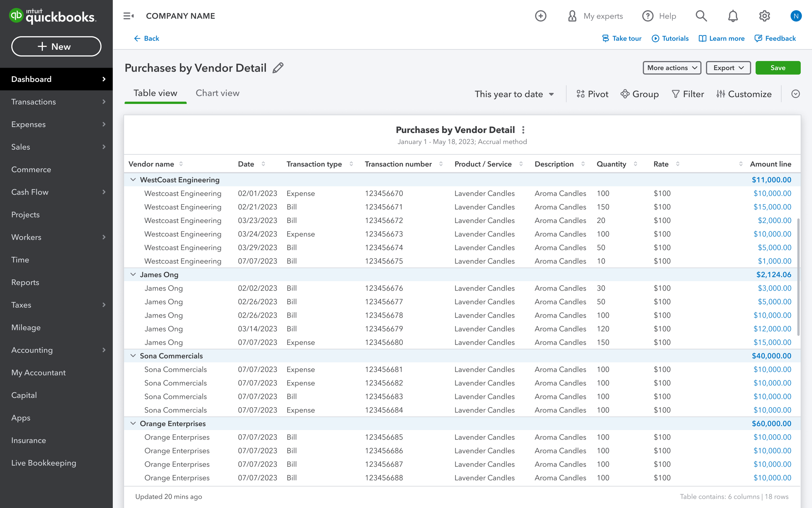Collapse the Orange Enterprises group
This screenshot has height=508, width=812.
[x=133, y=424]
